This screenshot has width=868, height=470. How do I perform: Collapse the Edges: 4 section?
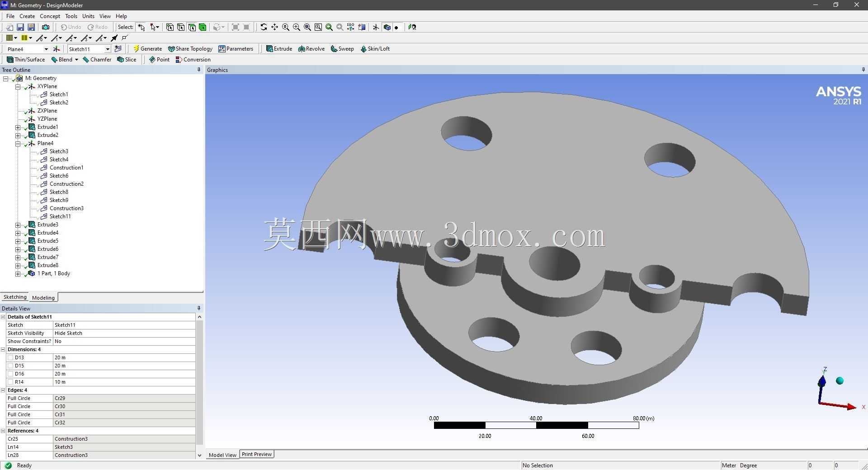[3, 390]
